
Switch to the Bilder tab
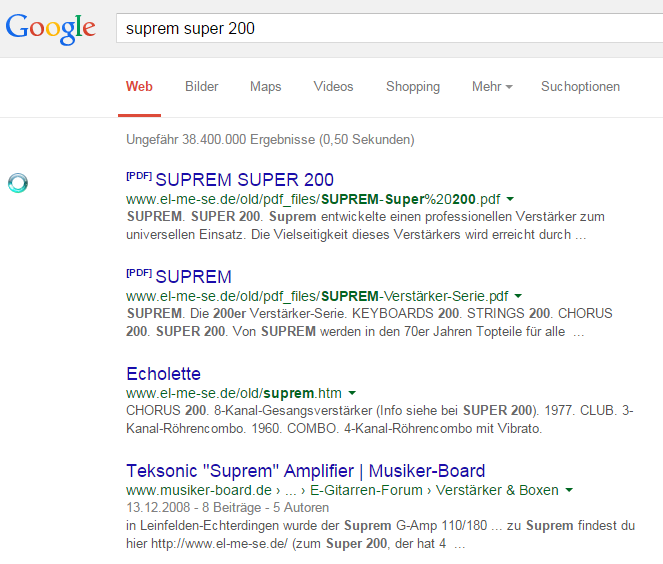[201, 87]
